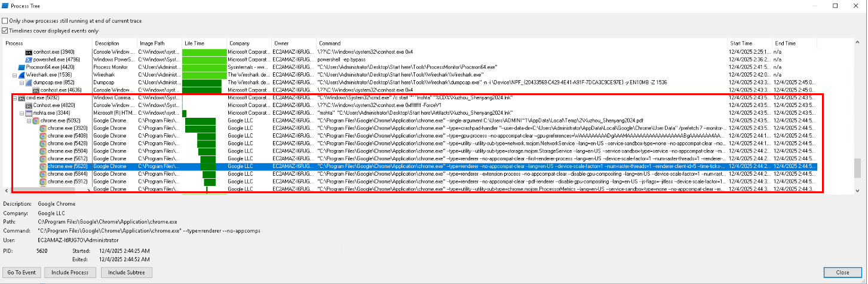This screenshot has width=868, height=284.
Task: Click the horizontal scrollbar left arrow
Action: pos(7,190)
